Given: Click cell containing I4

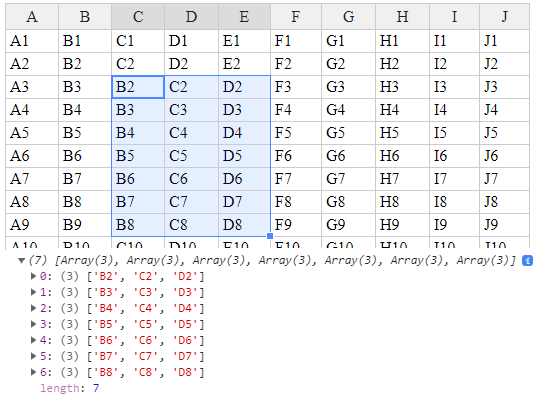Looking at the screenshot, I should coord(454,110).
